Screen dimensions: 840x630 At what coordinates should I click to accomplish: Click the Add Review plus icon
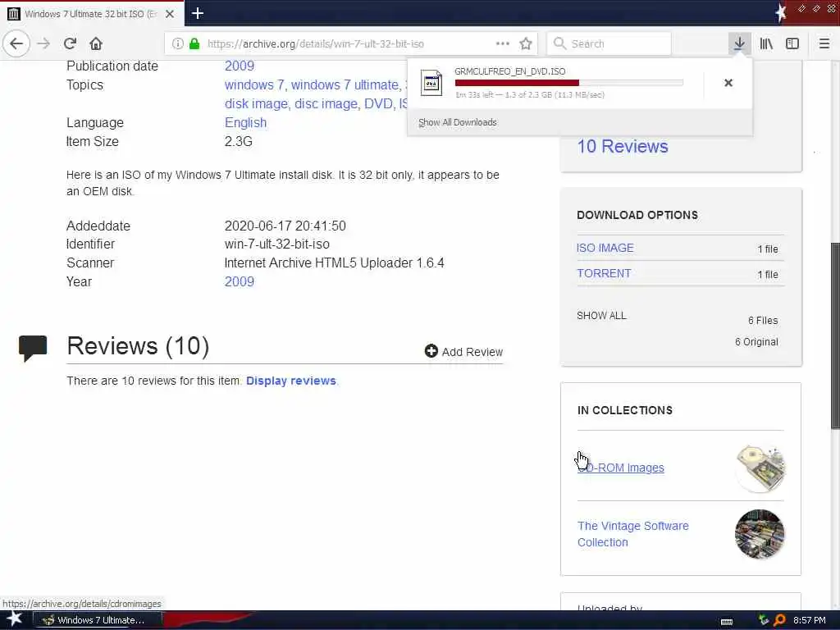[431, 351]
